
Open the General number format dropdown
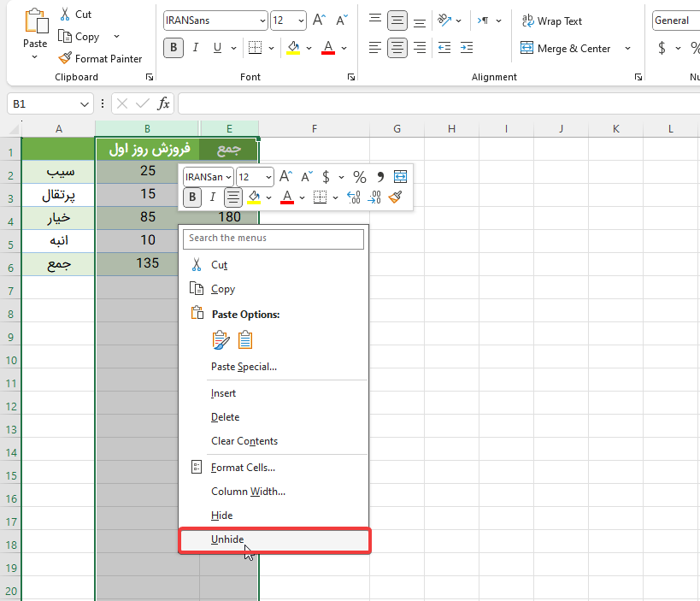point(675,21)
